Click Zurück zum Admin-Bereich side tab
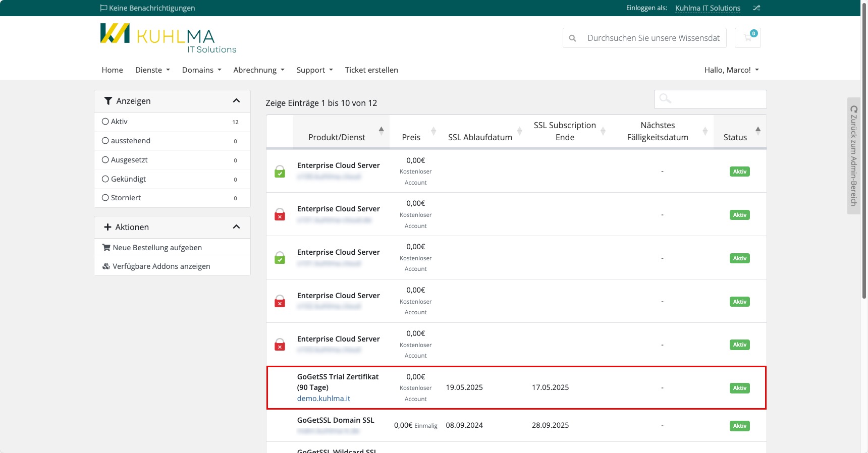868x453 pixels. (854, 156)
